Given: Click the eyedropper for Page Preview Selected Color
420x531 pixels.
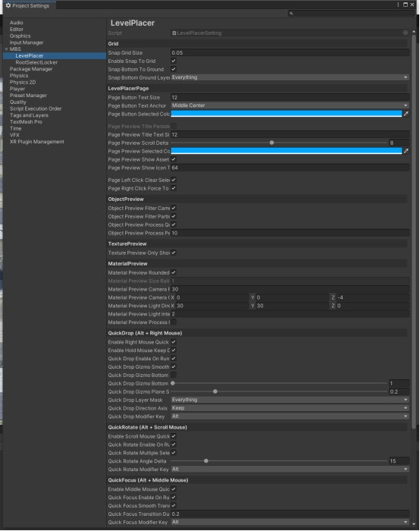Looking at the screenshot, I should 406,151.
